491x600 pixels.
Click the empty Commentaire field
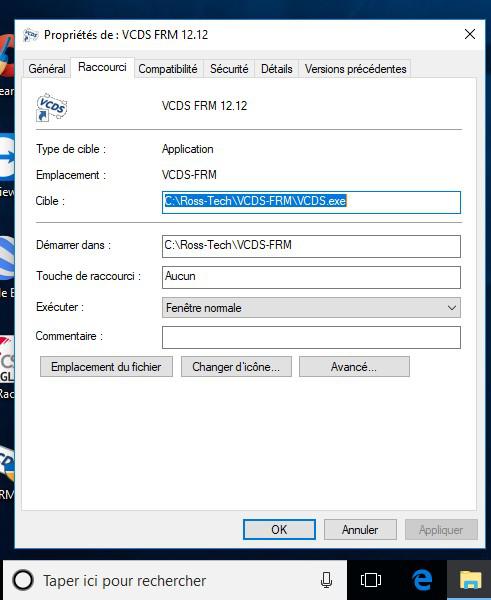coord(311,337)
